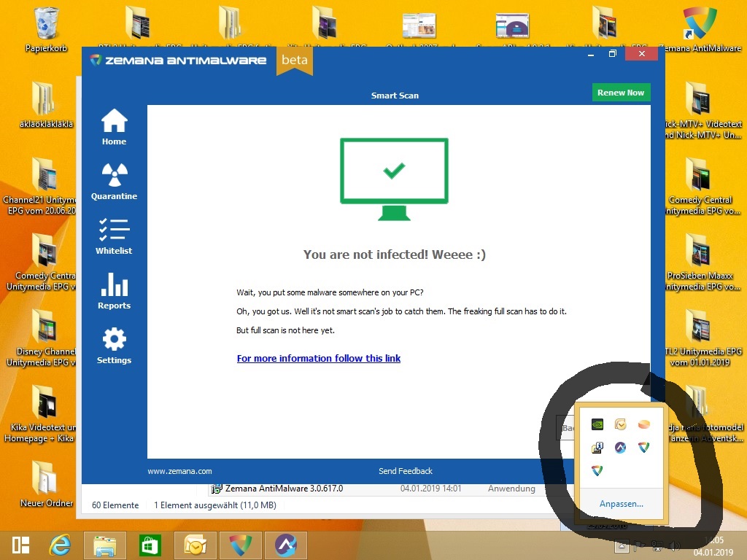Select Papierkorb recycle bin on desktop
Image resolution: width=747 pixels, height=560 pixels.
click(46, 29)
